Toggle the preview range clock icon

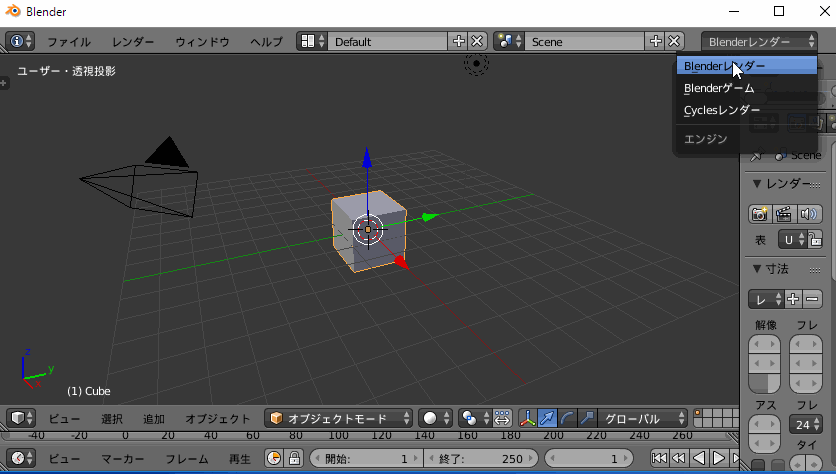pos(274,458)
